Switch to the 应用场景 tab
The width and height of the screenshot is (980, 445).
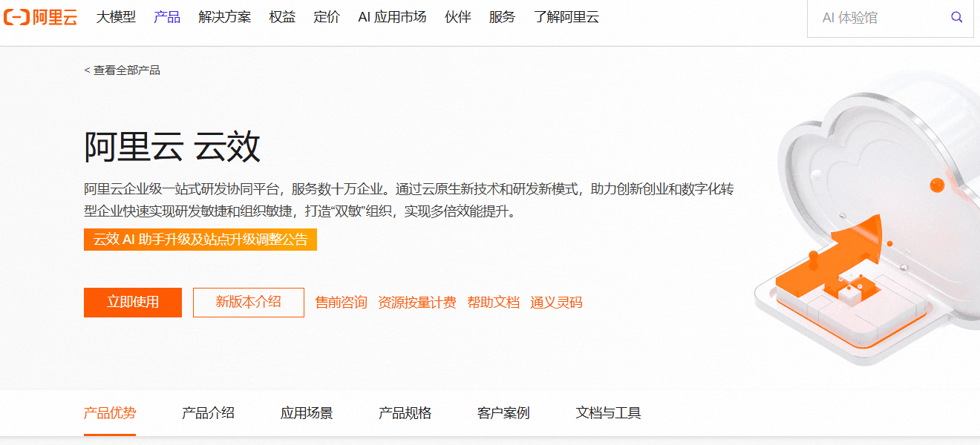307,413
